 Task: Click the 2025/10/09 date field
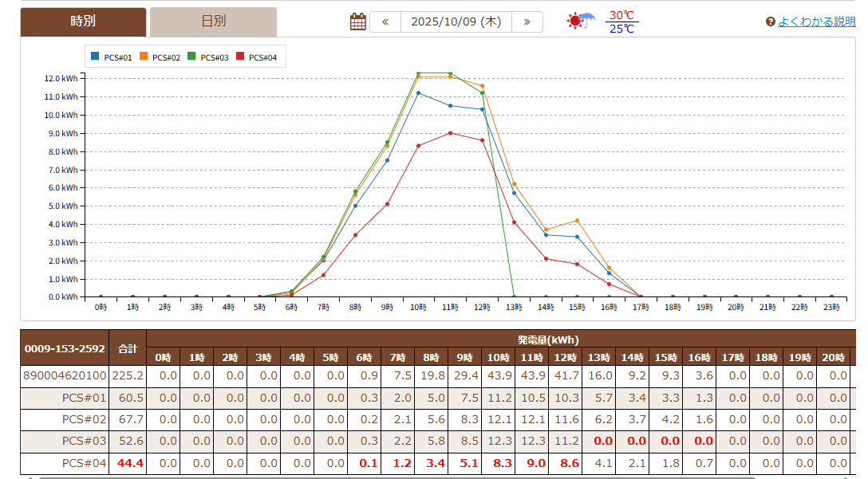click(x=456, y=22)
